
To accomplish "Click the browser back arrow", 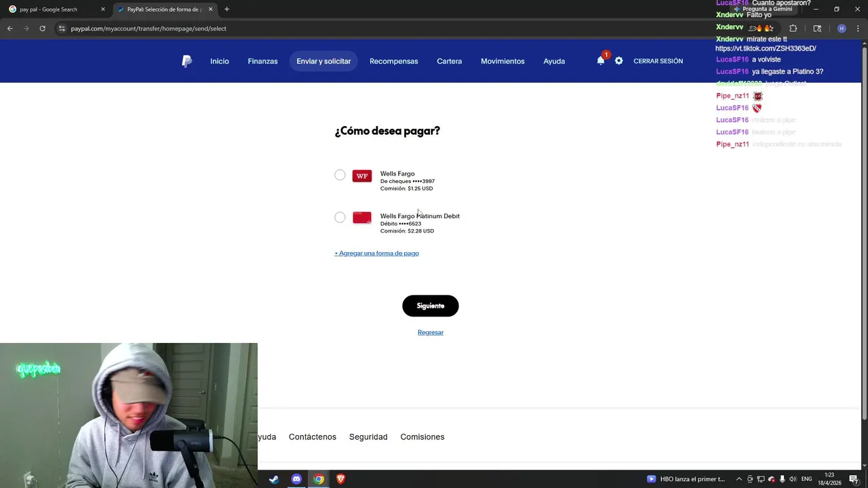I will (x=9, y=28).
